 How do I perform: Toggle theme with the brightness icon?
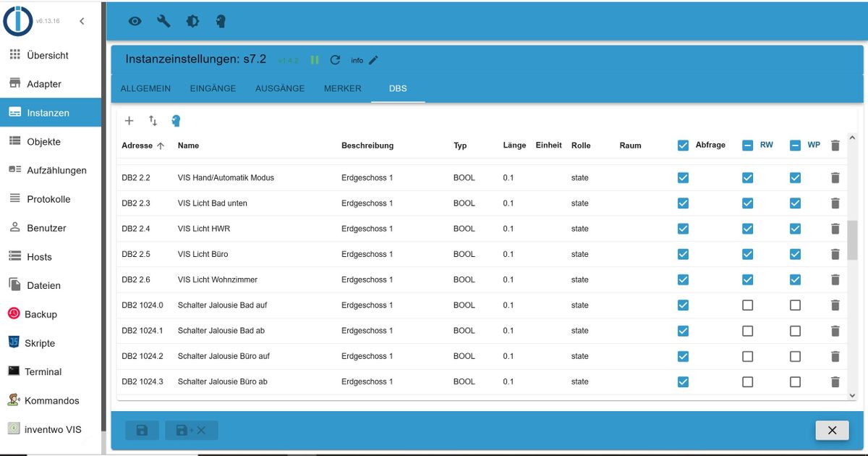(x=192, y=21)
